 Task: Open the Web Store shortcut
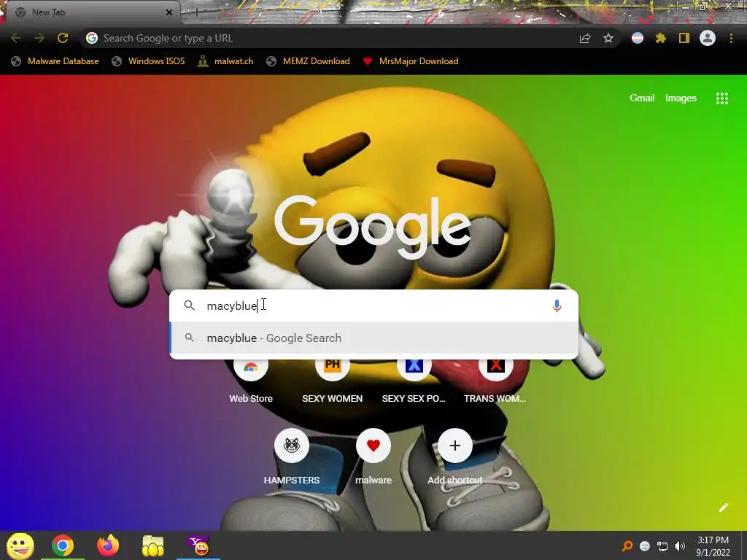(x=251, y=381)
